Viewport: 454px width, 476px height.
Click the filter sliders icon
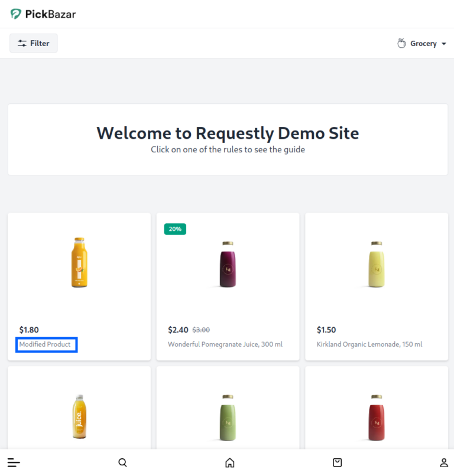click(22, 43)
